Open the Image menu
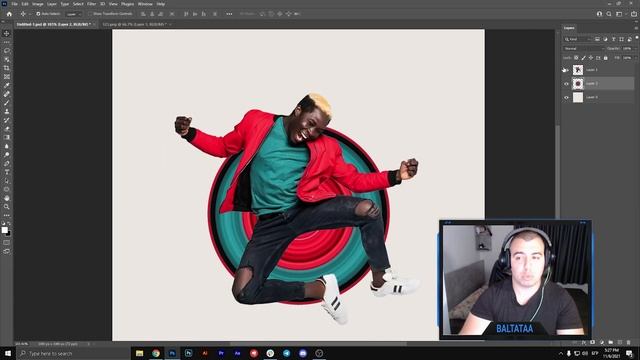 tap(38, 4)
